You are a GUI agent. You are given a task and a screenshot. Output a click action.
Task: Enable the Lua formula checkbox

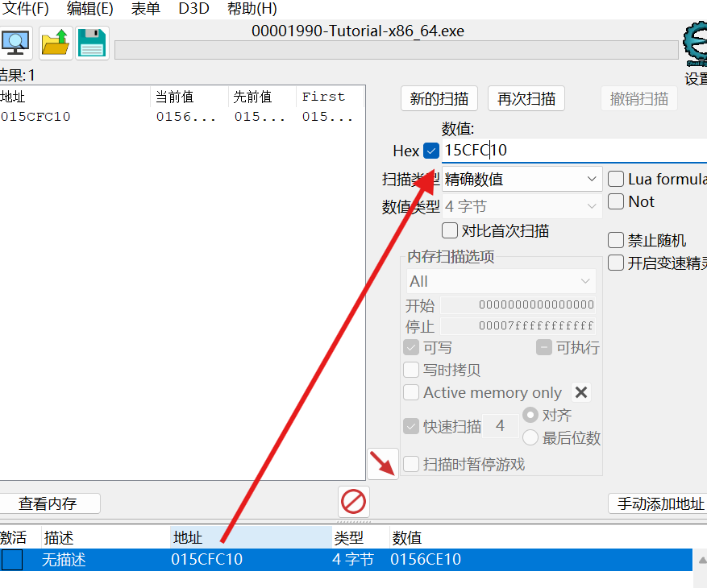point(615,179)
